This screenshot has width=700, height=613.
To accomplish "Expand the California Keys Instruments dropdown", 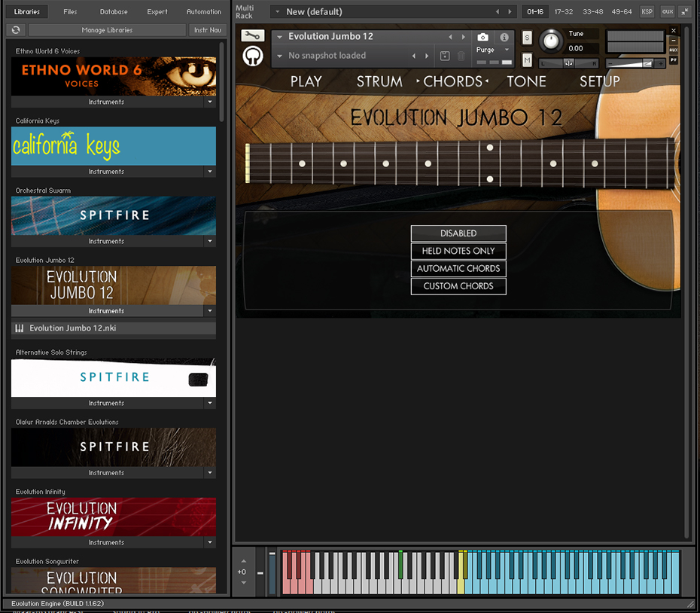I will pos(210,172).
